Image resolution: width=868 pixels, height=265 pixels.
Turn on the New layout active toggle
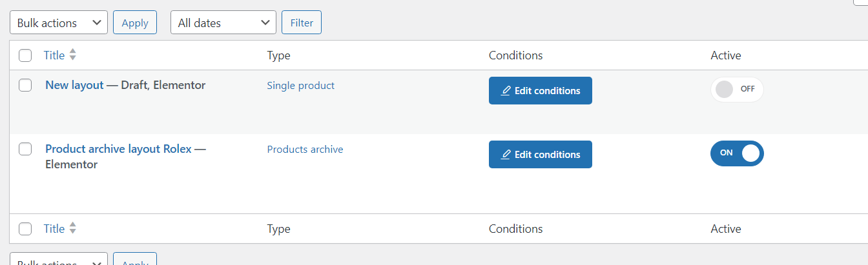(737, 90)
